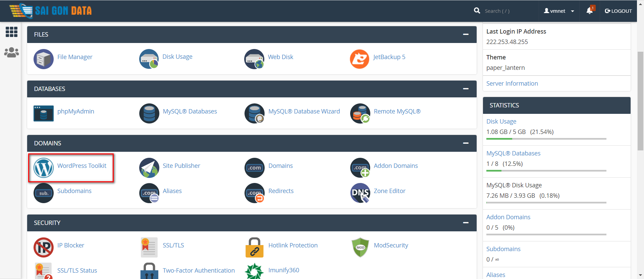Click the Zone Editor text link
Viewport: 644px width, 279px height.
click(389, 191)
